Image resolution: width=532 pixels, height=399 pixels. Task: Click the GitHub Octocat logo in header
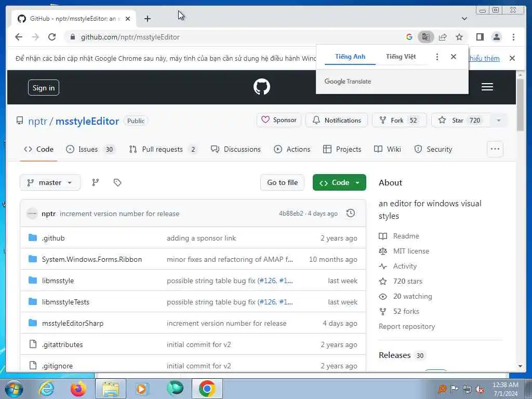click(x=262, y=87)
